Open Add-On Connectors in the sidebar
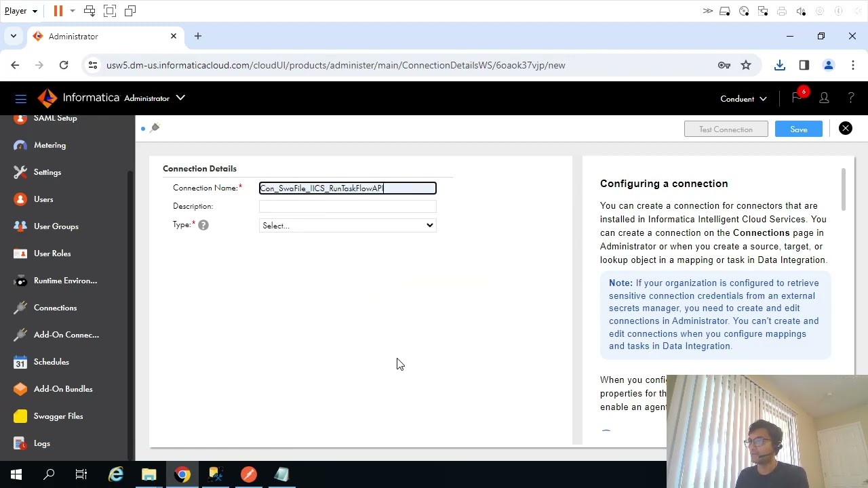The width and height of the screenshot is (868, 488). tap(66, 335)
